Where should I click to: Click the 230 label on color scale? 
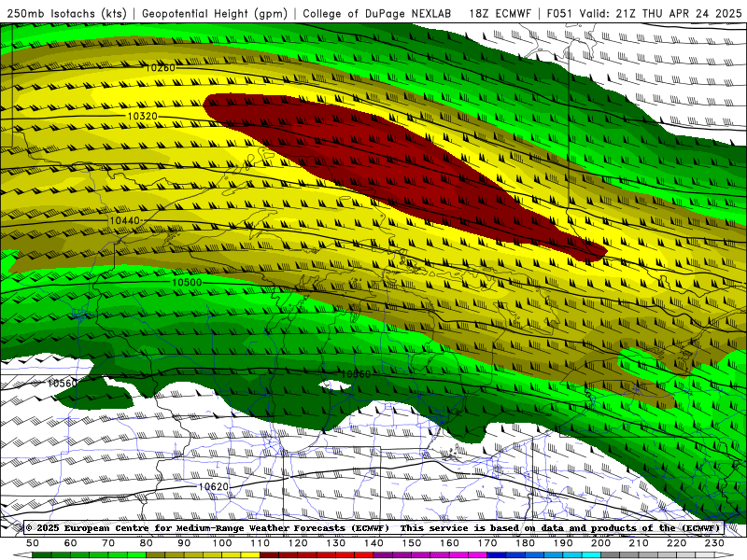click(714, 543)
